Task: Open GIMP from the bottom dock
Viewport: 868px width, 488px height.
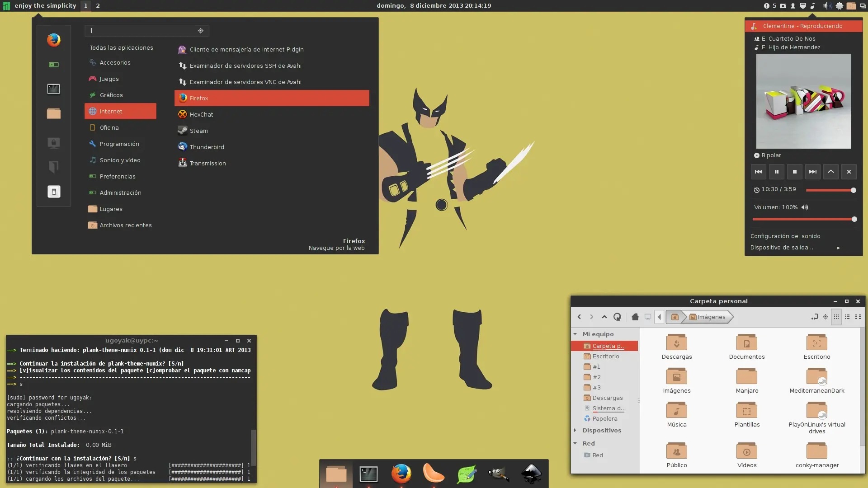Action: point(499,474)
